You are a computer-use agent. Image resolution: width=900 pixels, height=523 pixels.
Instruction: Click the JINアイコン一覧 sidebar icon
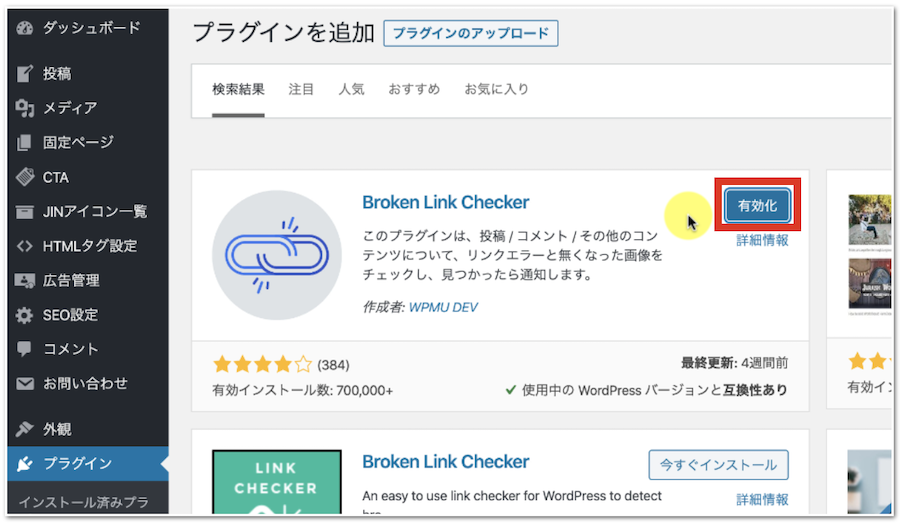25,211
